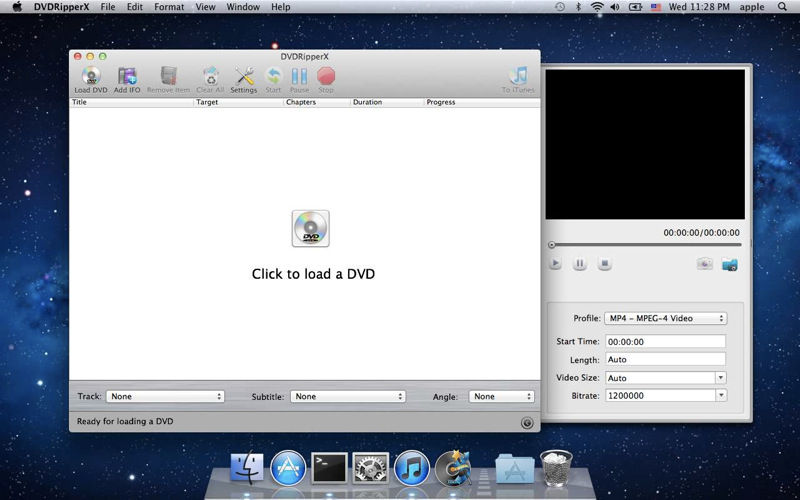Open the Profile dropdown showing MP4
This screenshot has width=800, height=500.
point(665,318)
